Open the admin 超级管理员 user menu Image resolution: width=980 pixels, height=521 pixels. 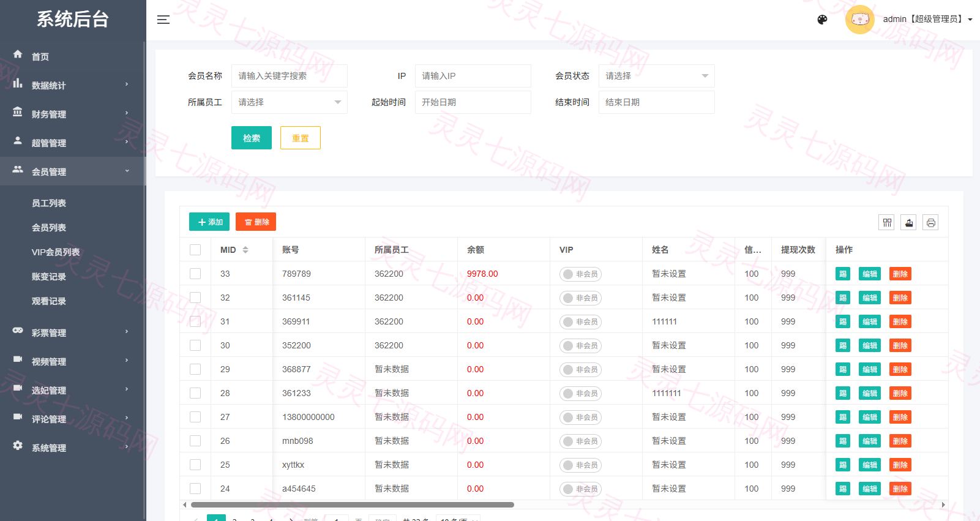(927, 20)
